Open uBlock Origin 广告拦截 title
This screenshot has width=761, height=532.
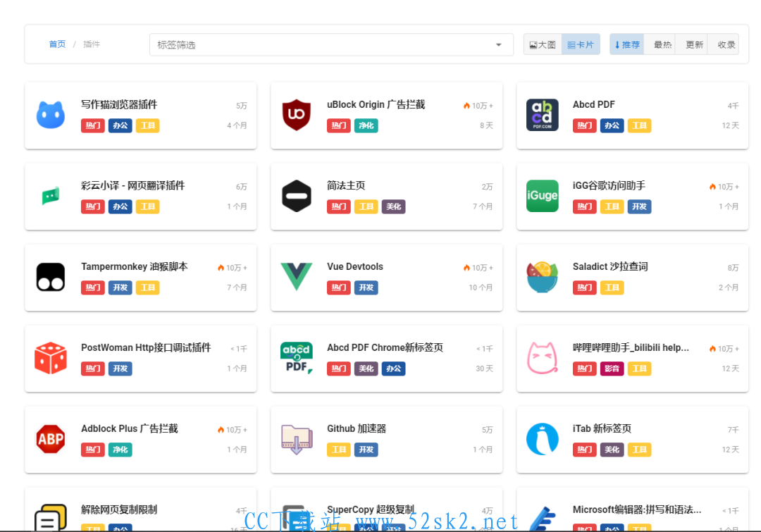click(x=376, y=104)
